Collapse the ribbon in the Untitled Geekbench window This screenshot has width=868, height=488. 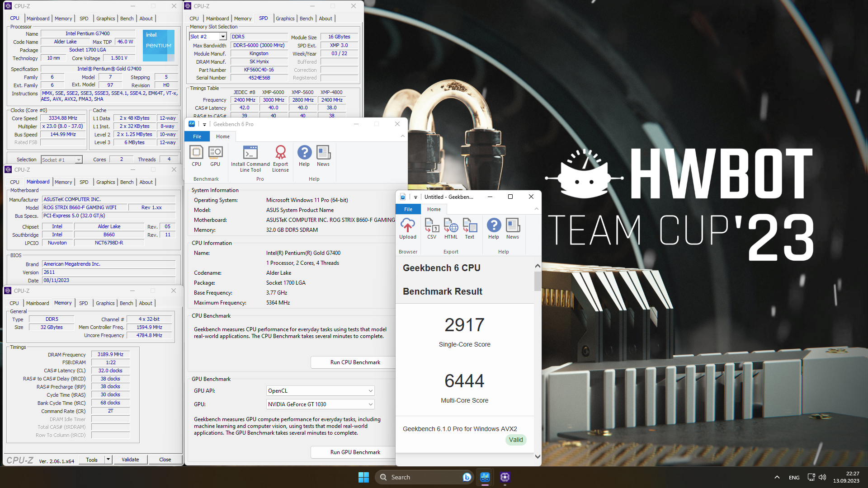pyautogui.click(x=536, y=209)
